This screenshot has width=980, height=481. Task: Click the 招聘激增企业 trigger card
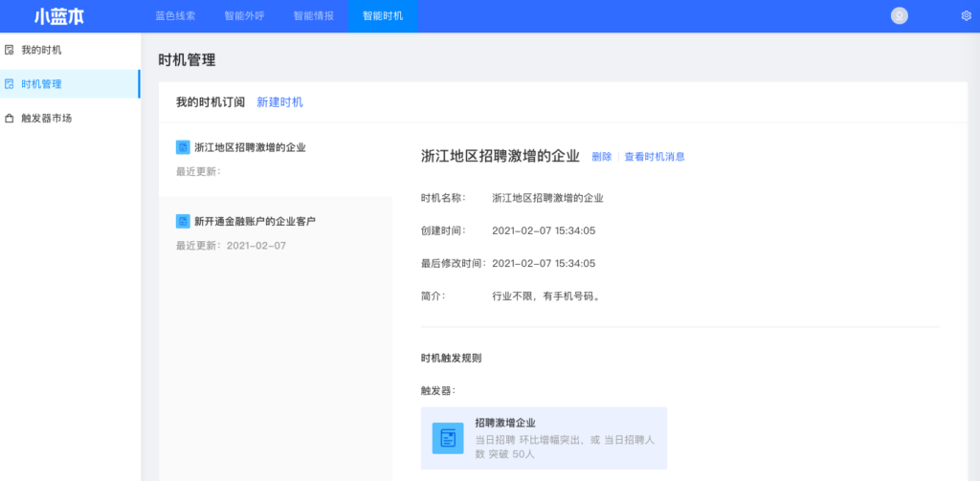pos(544,438)
